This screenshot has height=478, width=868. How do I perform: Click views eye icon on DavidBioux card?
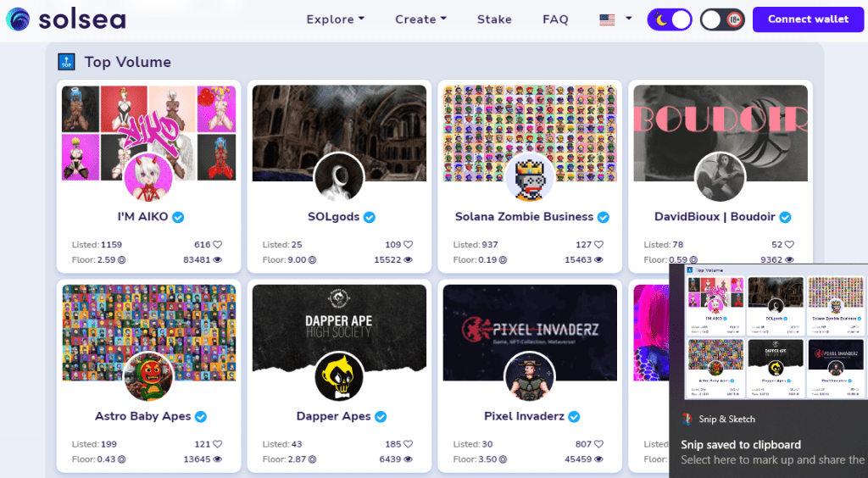pos(789,260)
